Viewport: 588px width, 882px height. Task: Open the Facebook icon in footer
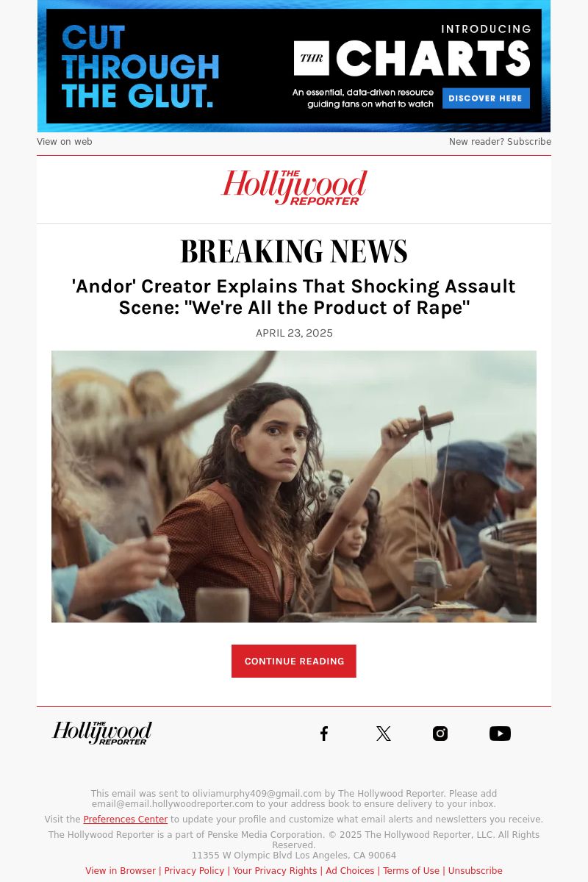(324, 734)
